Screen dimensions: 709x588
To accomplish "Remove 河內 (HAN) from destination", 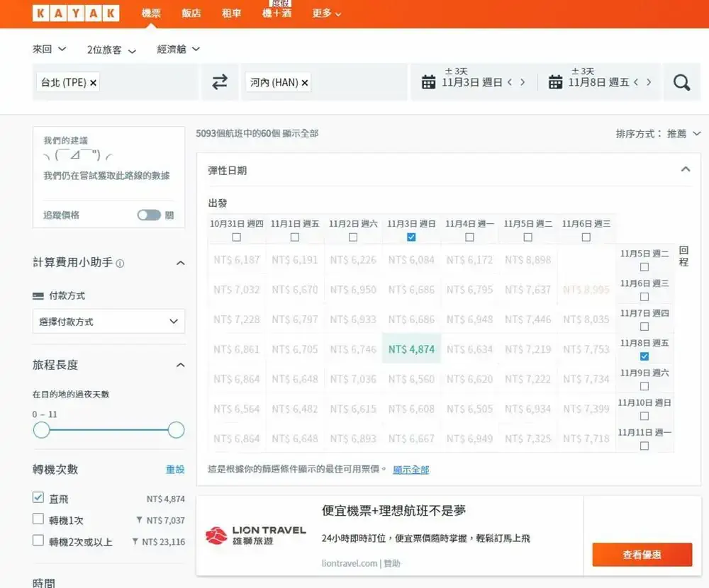I will [x=305, y=83].
